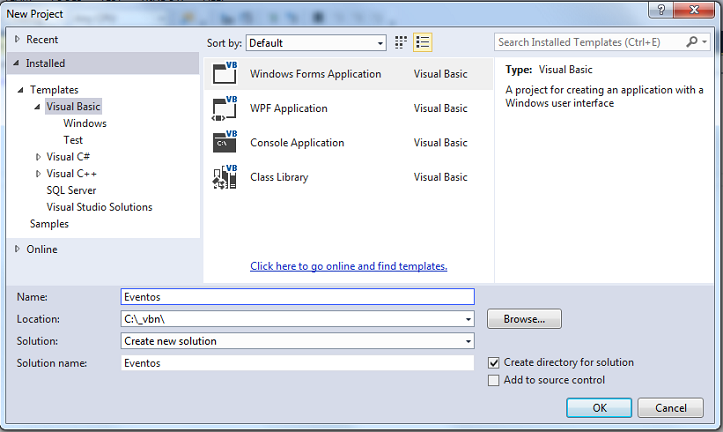Screen dimensions: 723x432
Task: Select the Samples tree item
Action: click(x=49, y=224)
